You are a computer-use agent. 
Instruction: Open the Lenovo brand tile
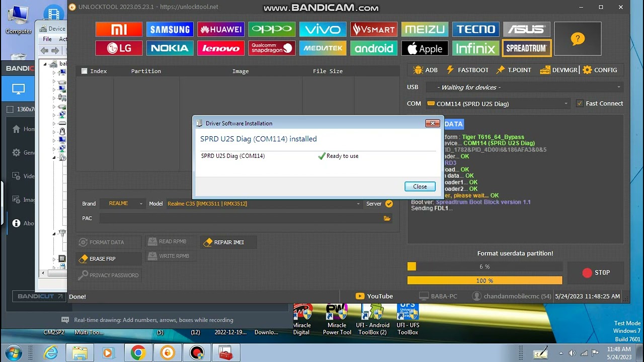(221, 48)
